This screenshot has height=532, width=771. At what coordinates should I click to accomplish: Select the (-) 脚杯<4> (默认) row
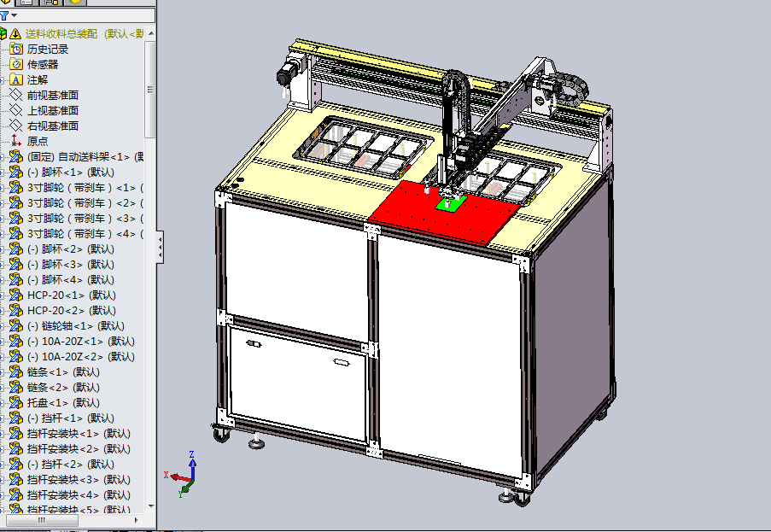coord(71,279)
